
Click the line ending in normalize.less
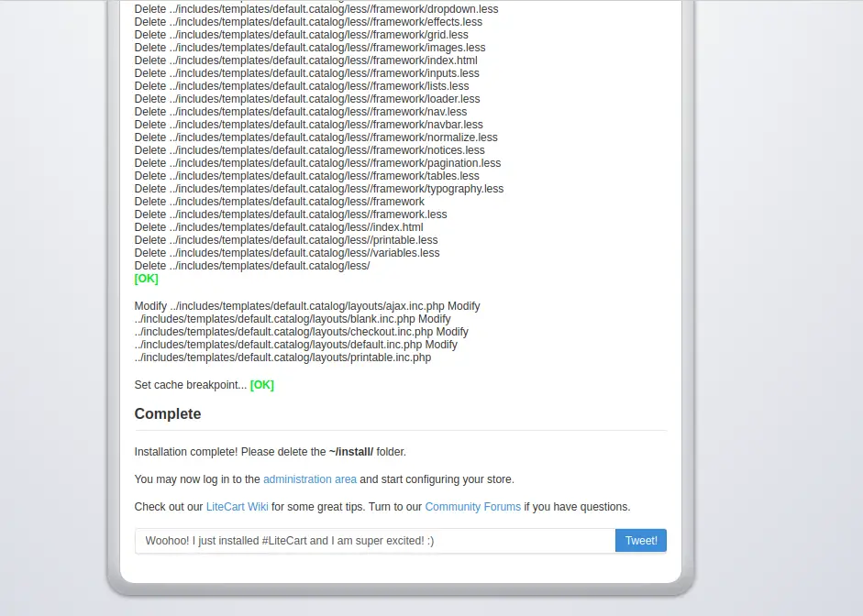click(x=315, y=137)
